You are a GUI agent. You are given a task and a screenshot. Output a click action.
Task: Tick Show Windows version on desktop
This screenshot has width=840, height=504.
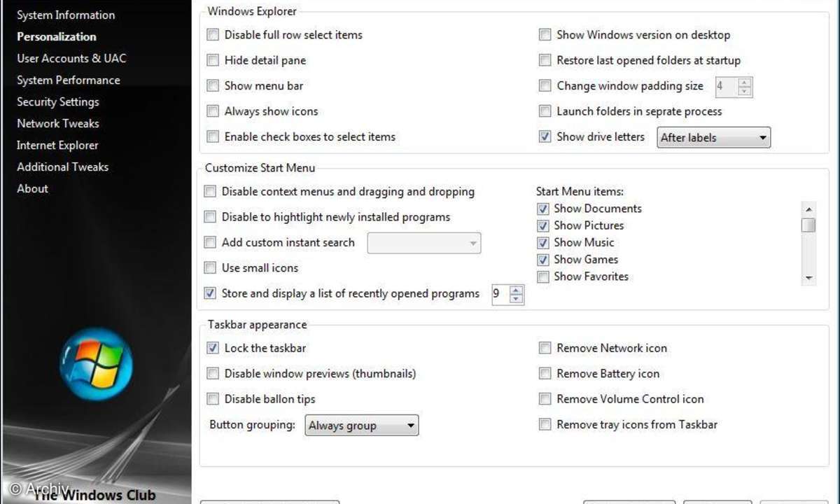click(545, 35)
